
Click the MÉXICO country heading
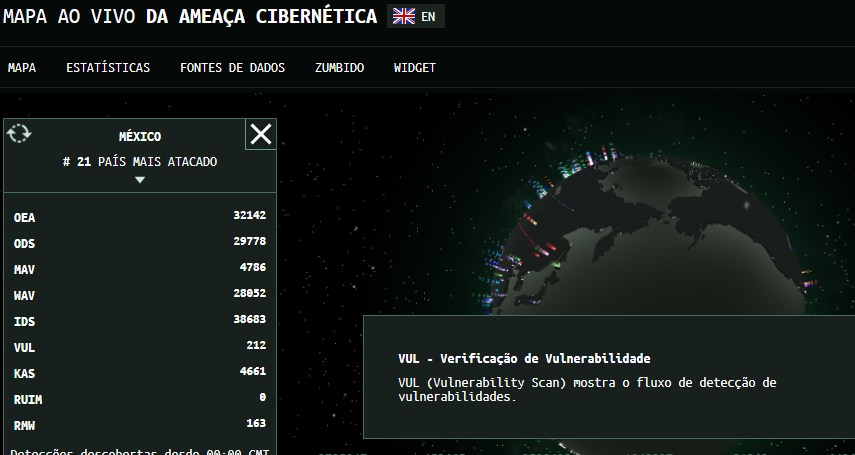click(x=140, y=136)
